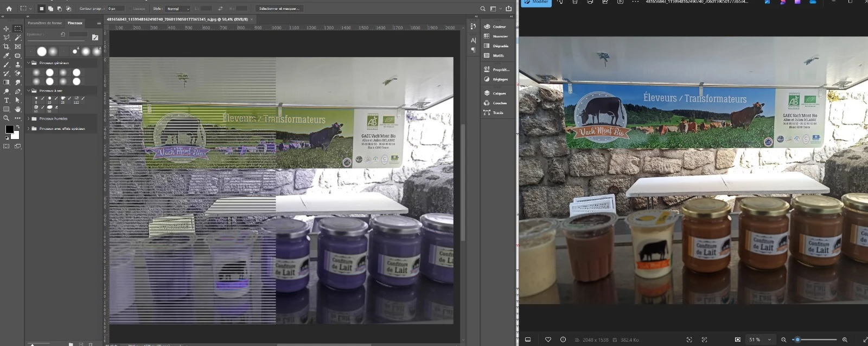Click Photoshop share export icon
The width and height of the screenshot is (868, 346).
coord(508,9)
